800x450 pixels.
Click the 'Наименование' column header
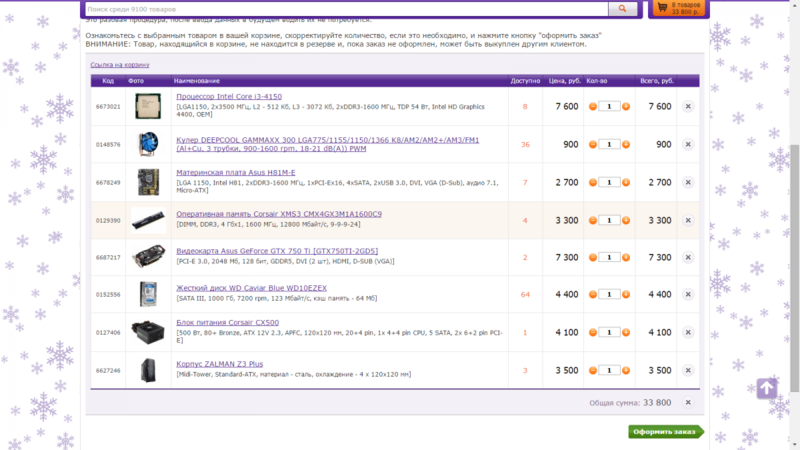[x=195, y=80]
